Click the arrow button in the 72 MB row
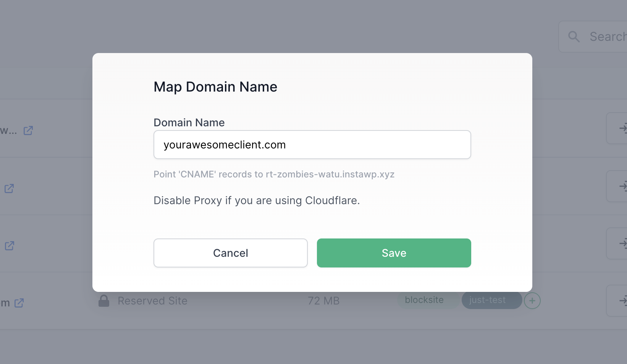Viewport: 627px width, 364px height. tap(617, 301)
